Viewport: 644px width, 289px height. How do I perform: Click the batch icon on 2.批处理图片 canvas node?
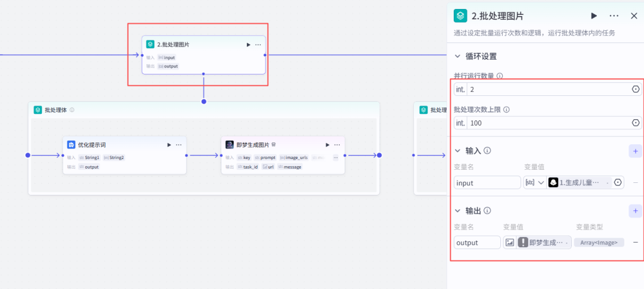pyautogui.click(x=150, y=44)
